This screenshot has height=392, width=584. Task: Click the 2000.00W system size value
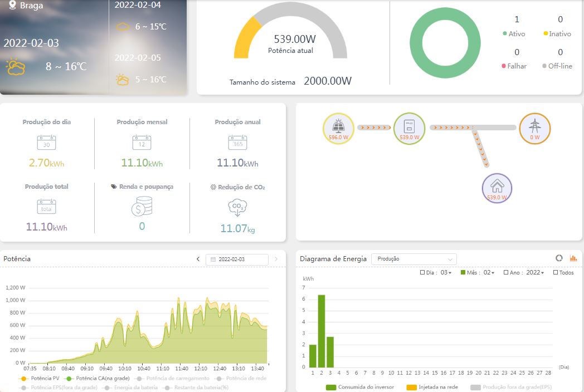tap(328, 81)
